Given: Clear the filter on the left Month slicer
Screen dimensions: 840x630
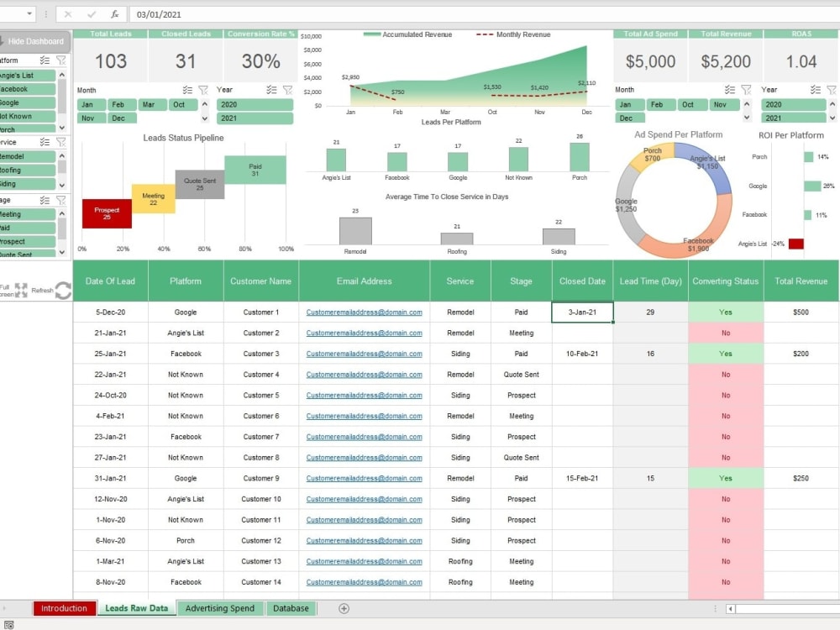Looking at the screenshot, I should pyautogui.click(x=203, y=90).
